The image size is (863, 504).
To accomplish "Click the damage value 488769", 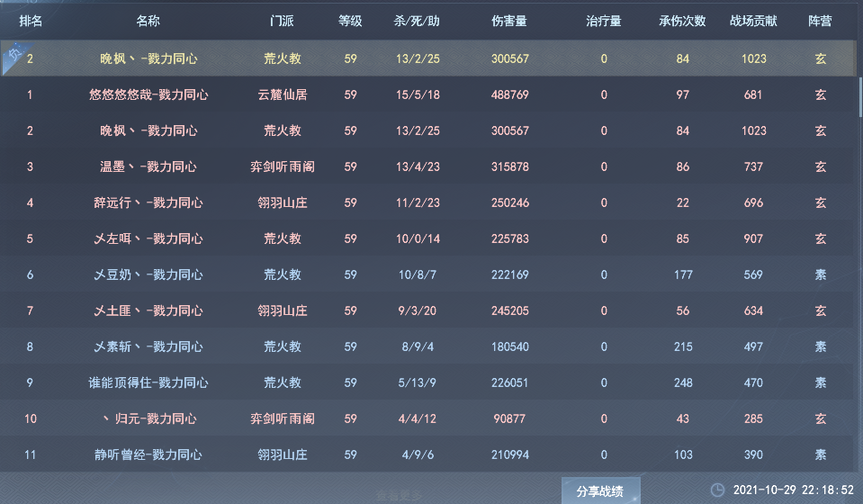I will pyautogui.click(x=510, y=94).
